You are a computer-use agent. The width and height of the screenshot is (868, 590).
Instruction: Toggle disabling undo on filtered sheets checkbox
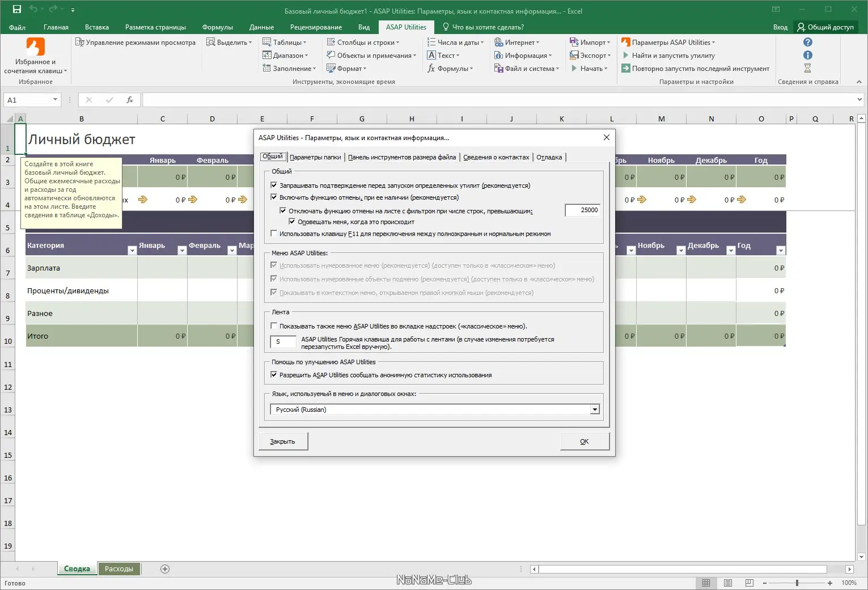283,211
